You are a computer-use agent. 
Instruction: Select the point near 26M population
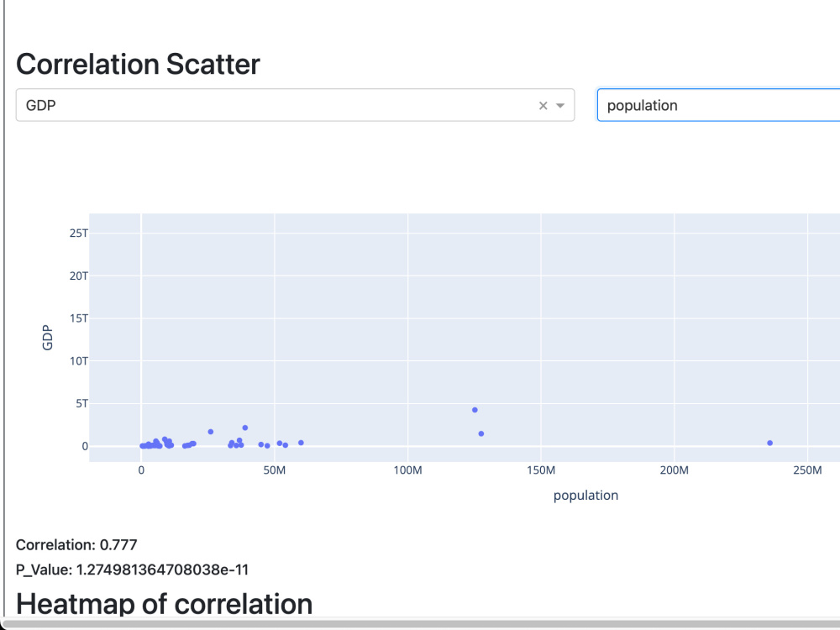[211, 432]
